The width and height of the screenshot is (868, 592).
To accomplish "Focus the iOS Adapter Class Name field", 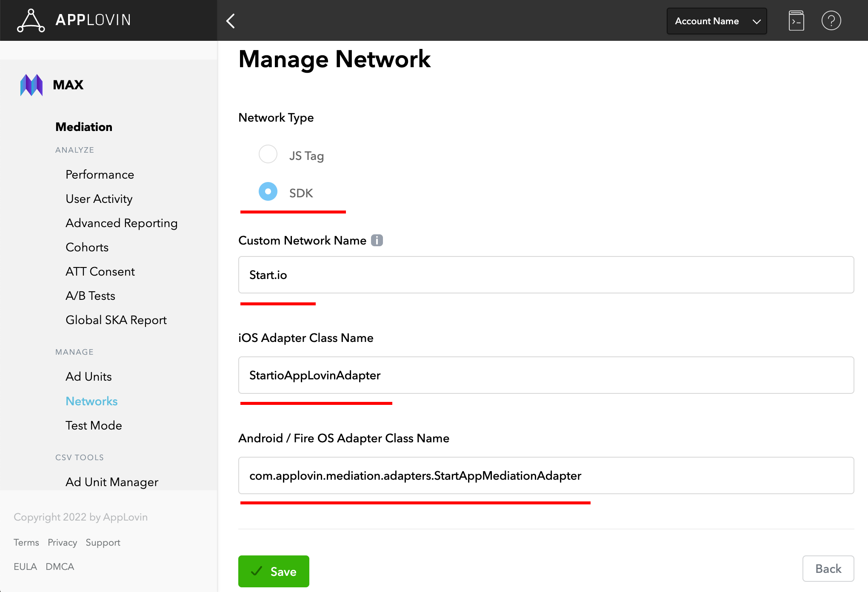I will click(546, 375).
